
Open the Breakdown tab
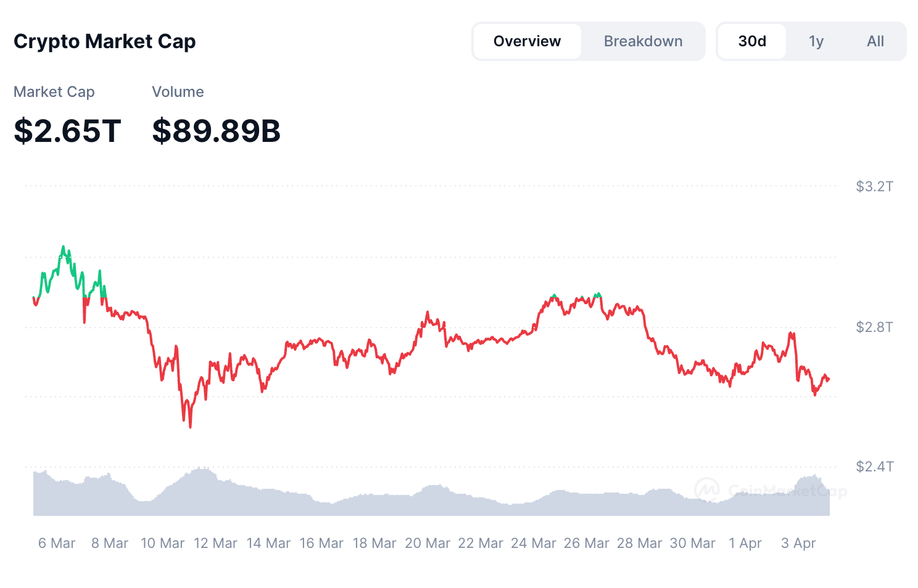tap(643, 41)
